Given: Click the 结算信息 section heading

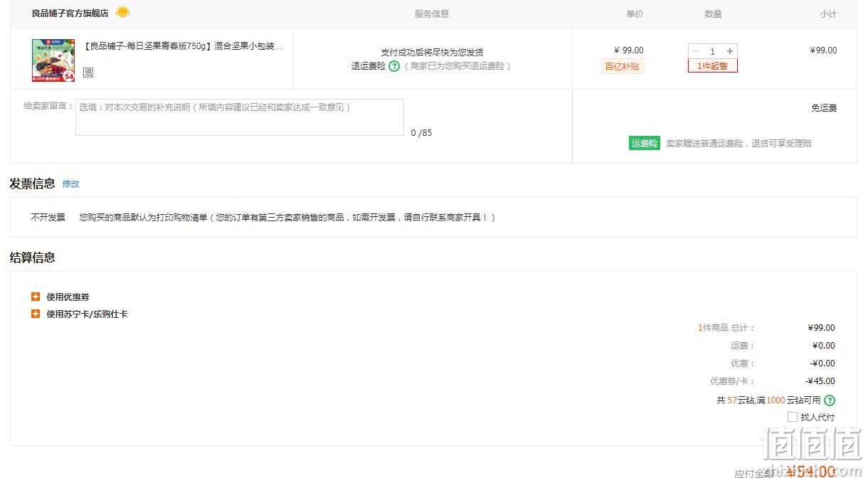Looking at the screenshot, I should coord(33,258).
